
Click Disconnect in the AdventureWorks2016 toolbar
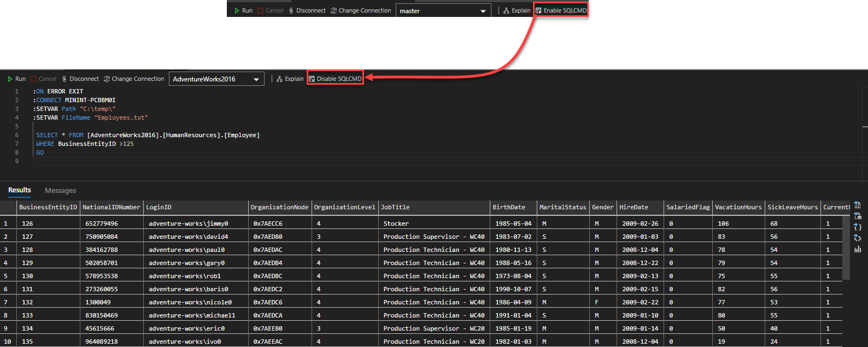click(x=80, y=79)
